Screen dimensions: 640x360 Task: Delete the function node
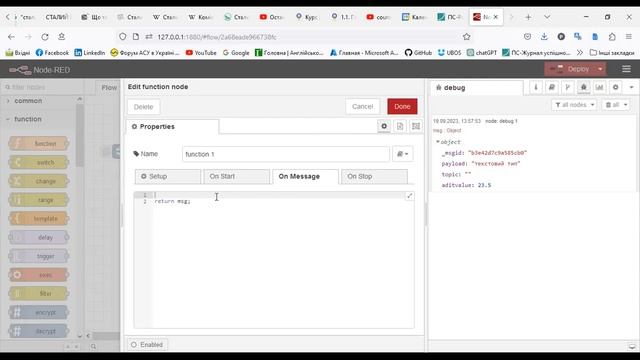143,107
